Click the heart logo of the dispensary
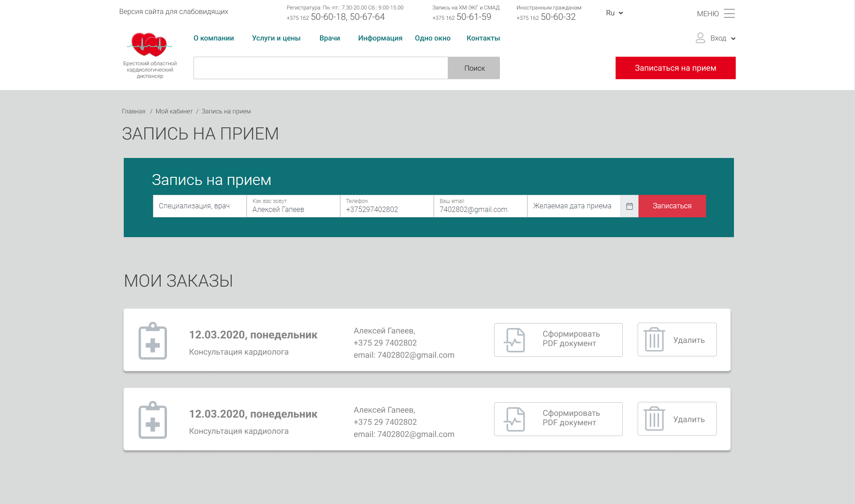Screen dimensions: 855x504 click(149, 45)
